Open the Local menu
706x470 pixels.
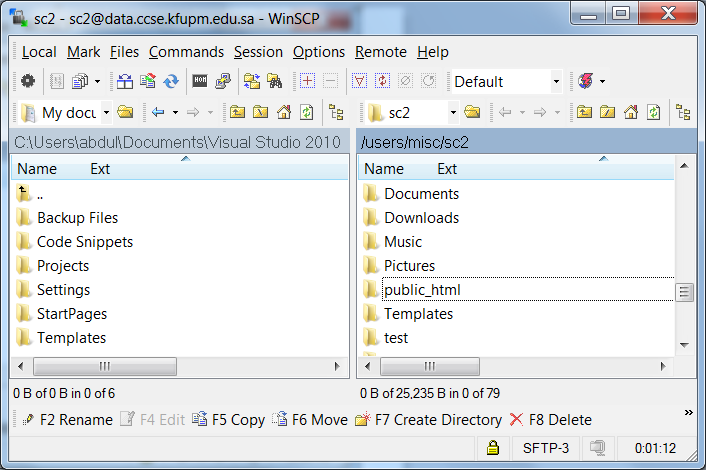(39, 52)
